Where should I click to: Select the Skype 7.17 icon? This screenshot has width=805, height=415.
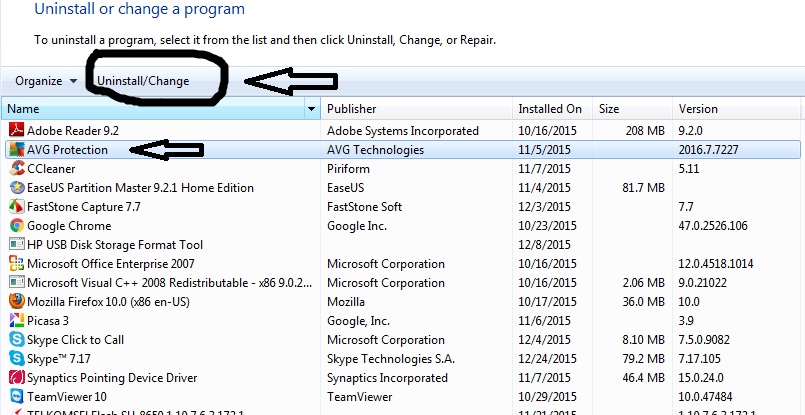click(x=16, y=359)
